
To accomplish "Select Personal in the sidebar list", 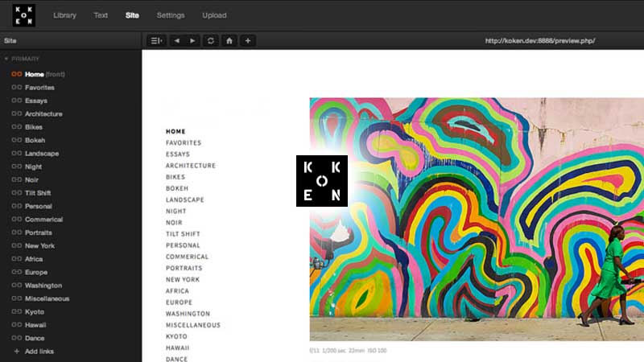I will pos(38,206).
